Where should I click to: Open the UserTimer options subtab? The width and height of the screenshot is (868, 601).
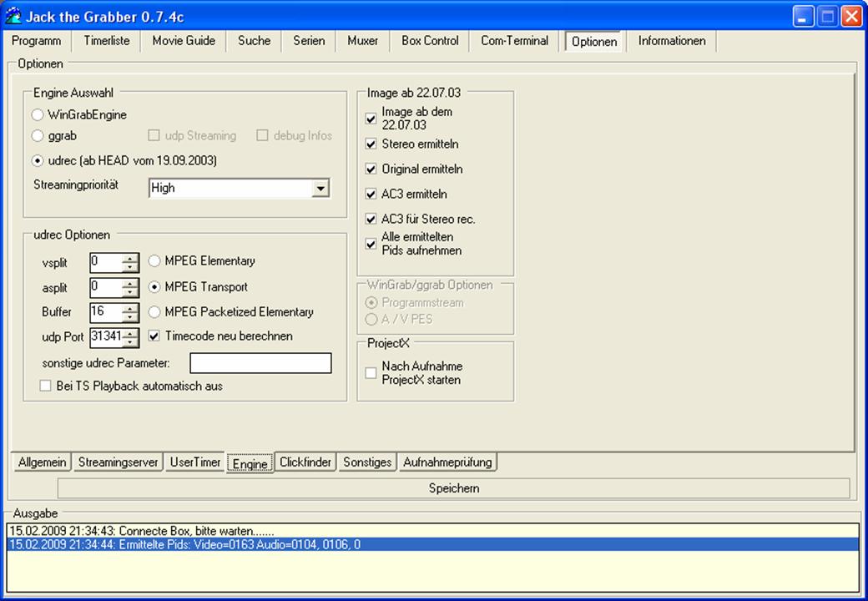point(194,462)
